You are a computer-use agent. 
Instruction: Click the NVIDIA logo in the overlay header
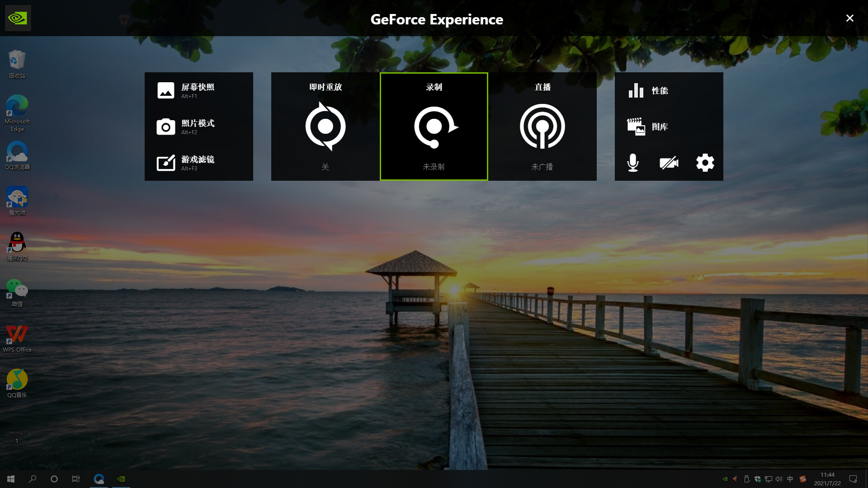tap(18, 18)
